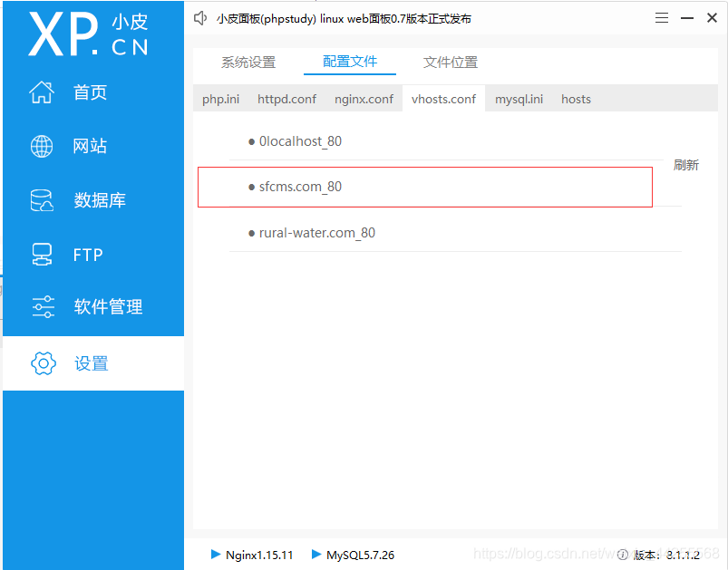Select the mysql.ini sub-tab
The image size is (728, 570).
click(519, 99)
